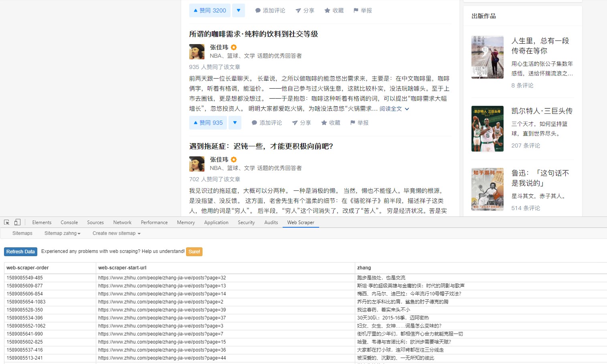The height and width of the screenshot is (364, 607).
Task: Switch to Audits tab
Action: point(271,222)
